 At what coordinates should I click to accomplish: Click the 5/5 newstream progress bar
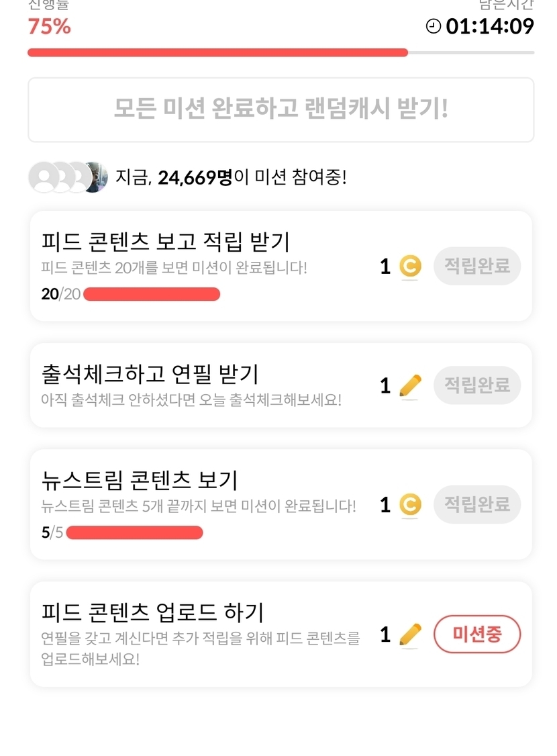click(134, 533)
